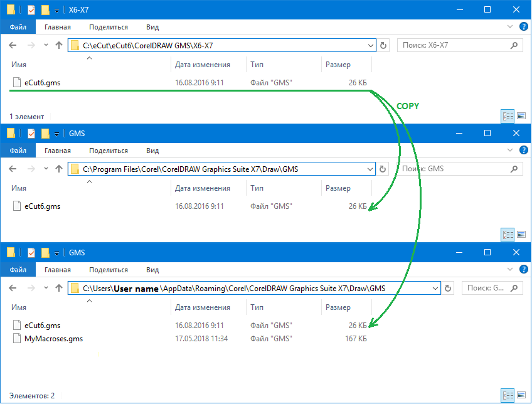Click Forward arrow in Program Files GMS window
The width and height of the screenshot is (532, 404).
click(31, 169)
